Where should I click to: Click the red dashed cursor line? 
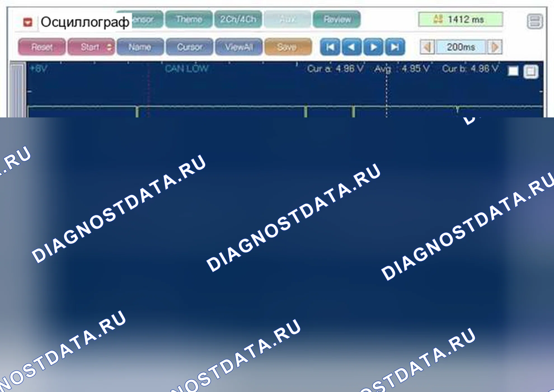pos(148,89)
